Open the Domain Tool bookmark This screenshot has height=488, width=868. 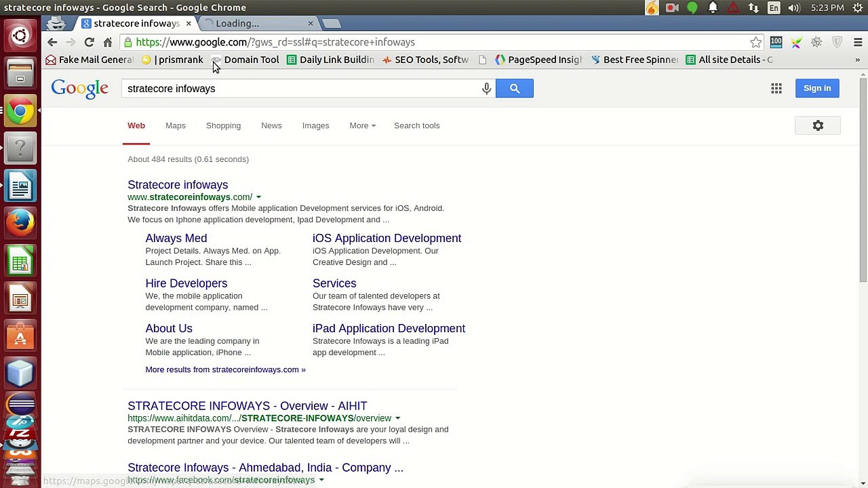245,60
